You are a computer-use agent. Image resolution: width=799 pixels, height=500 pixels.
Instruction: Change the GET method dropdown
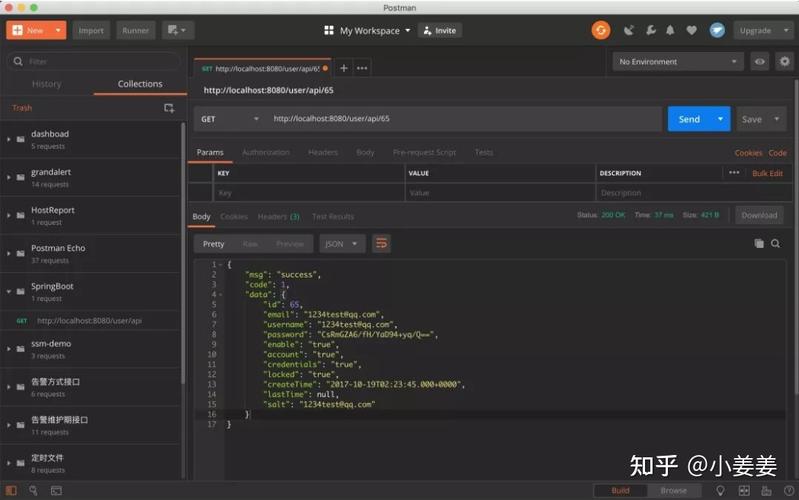click(x=229, y=119)
